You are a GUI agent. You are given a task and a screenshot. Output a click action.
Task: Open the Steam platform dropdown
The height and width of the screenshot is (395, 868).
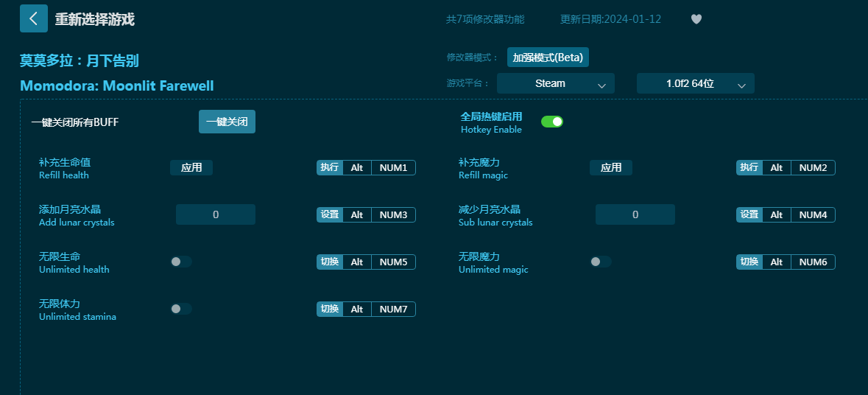[556, 84]
